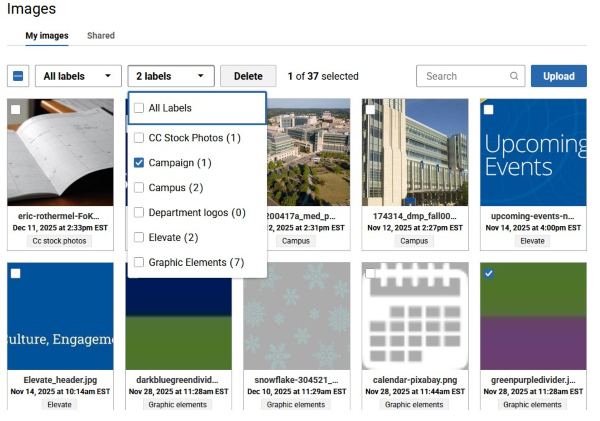
Task: Click Graphic elements tag under snowflake image
Action: [296, 405]
